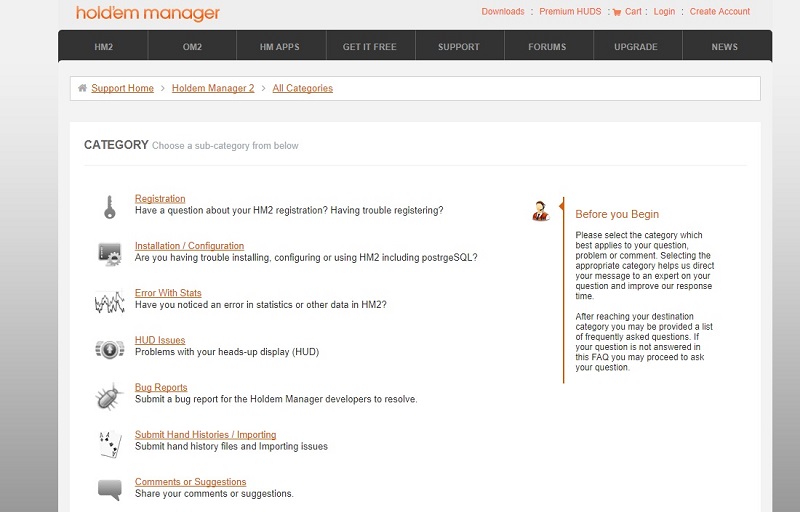Open the SUPPORT menu item
800x512 pixels.
[x=459, y=47]
